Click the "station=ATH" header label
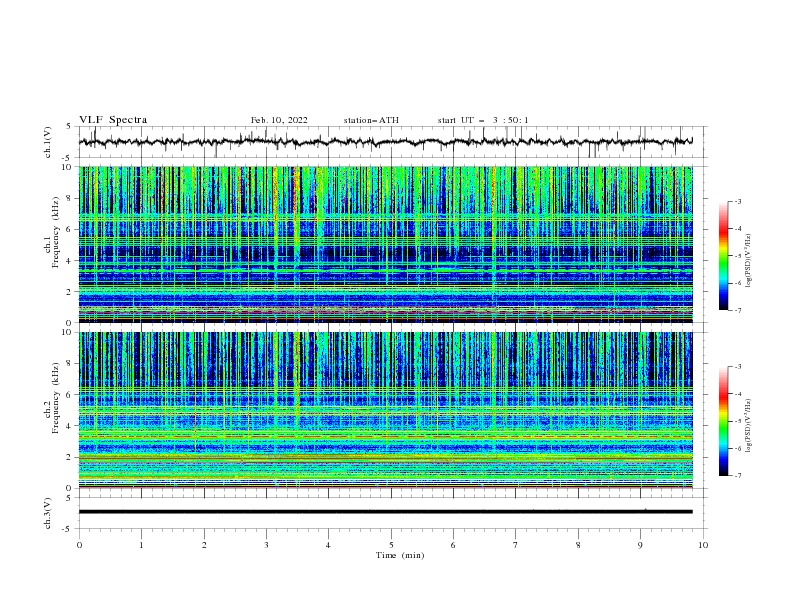 click(x=371, y=120)
